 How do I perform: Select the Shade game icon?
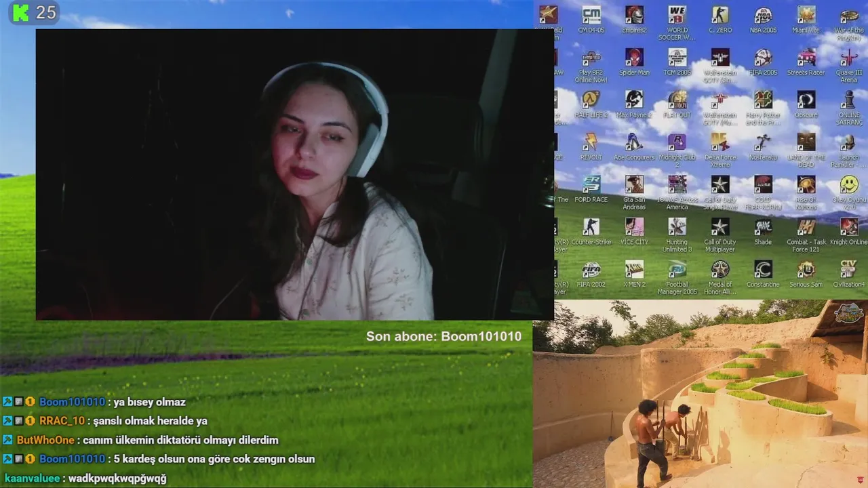point(763,232)
